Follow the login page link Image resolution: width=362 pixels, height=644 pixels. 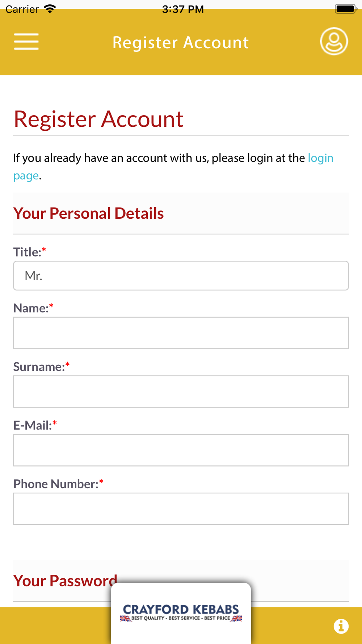point(173,167)
